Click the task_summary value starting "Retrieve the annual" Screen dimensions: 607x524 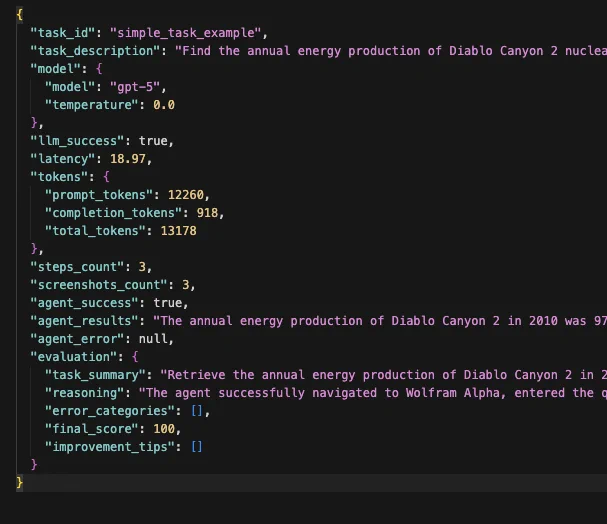[384, 375]
